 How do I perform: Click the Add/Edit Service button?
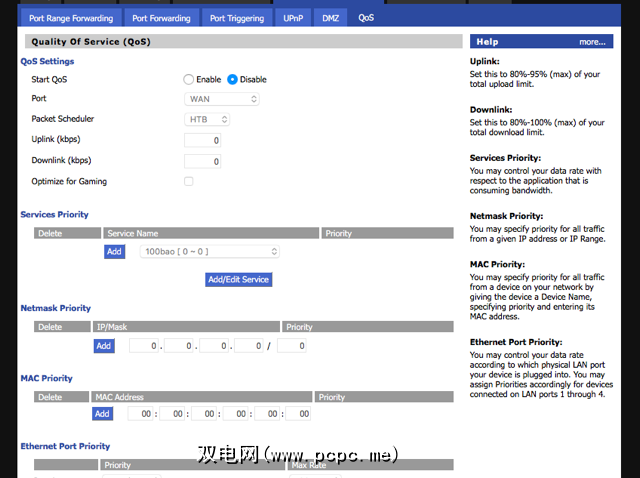tap(238, 280)
